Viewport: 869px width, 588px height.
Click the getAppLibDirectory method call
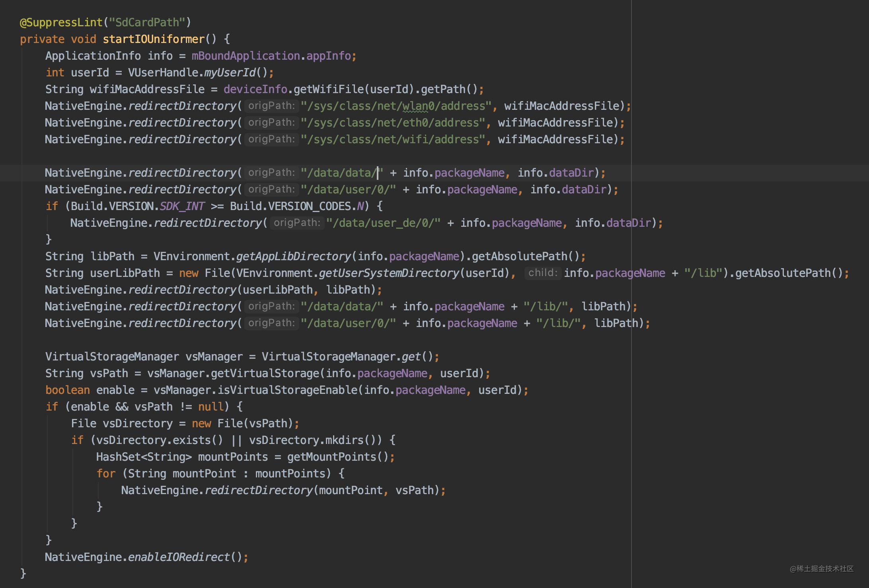[x=294, y=256]
